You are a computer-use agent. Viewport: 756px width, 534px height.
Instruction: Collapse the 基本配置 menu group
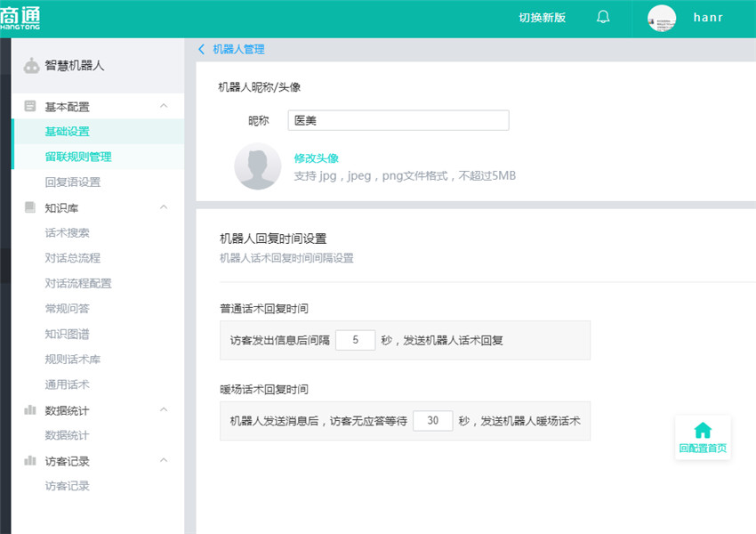pos(164,107)
